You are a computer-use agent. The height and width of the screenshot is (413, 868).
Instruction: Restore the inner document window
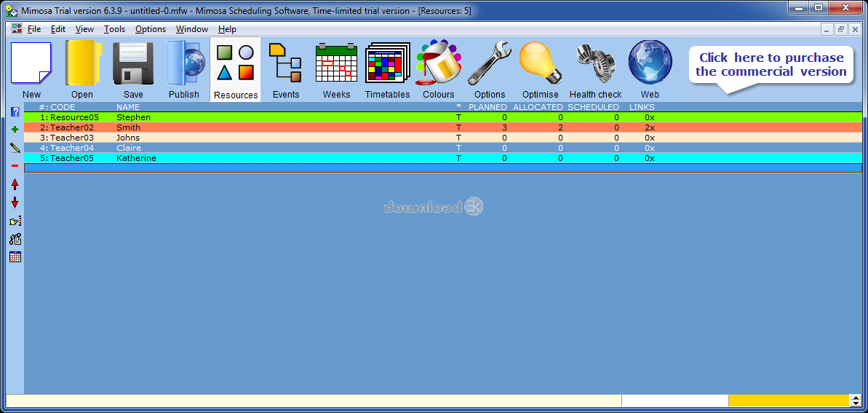point(841,29)
